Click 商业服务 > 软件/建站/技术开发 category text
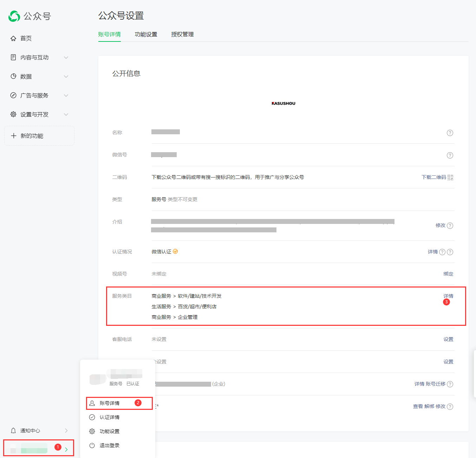Viewport: 476px width, 458px height. 187,296
